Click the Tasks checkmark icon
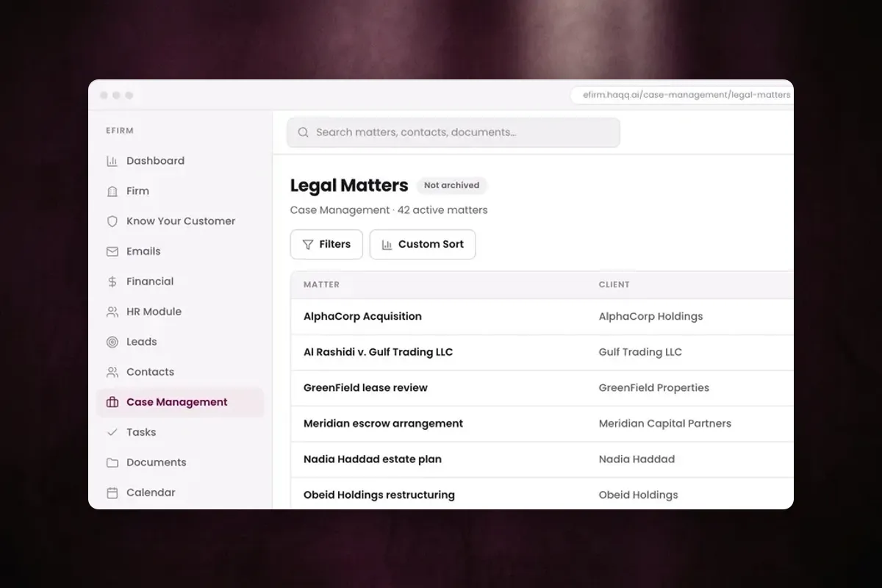The image size is (882, 588). [112, 432]
